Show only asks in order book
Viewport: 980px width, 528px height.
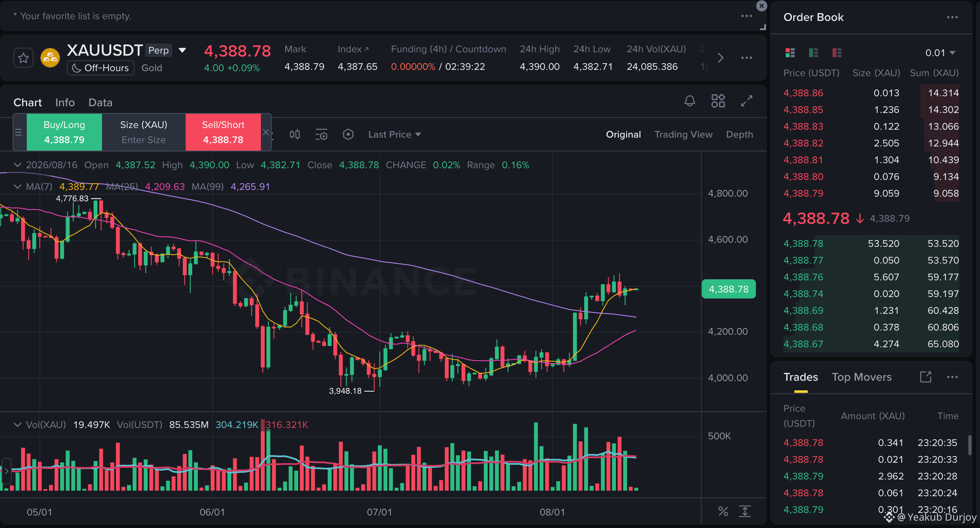point(837,53)
